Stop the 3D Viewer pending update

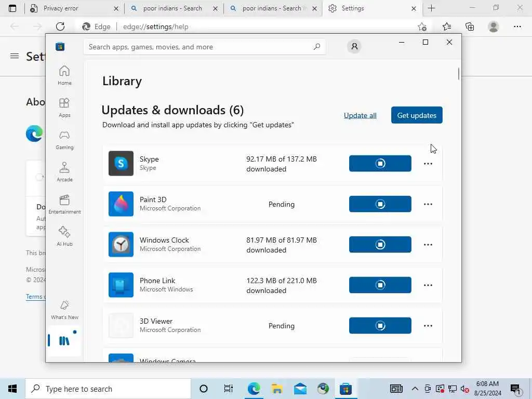click(x=380, y=325)
